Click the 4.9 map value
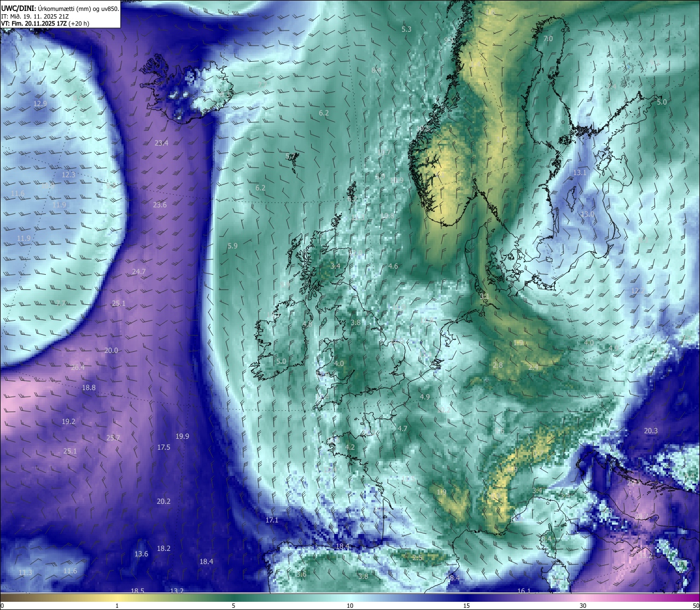 (x=425, y=397)
